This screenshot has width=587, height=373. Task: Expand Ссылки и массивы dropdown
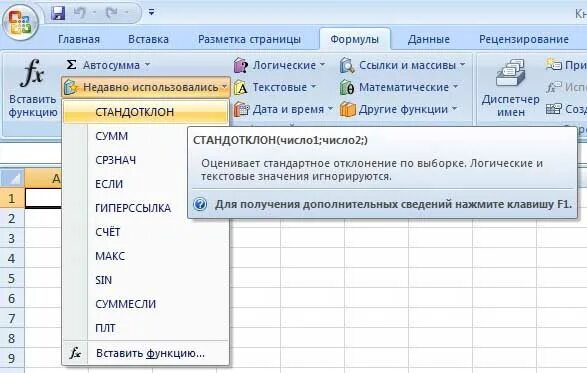[402, 65]
